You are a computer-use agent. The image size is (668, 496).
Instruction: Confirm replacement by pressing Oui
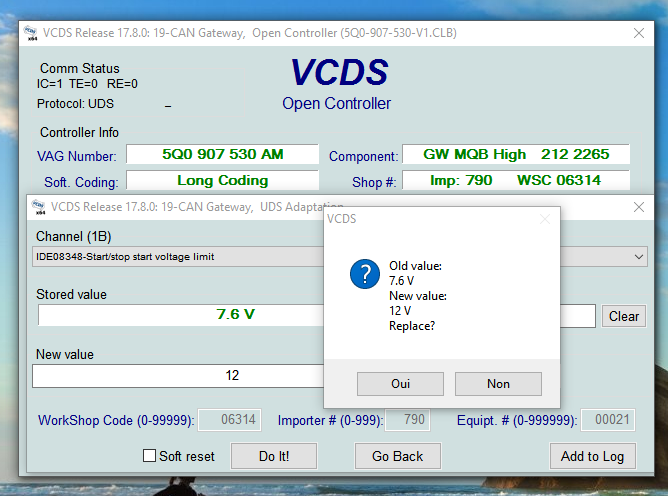click(x=400, y=384)
